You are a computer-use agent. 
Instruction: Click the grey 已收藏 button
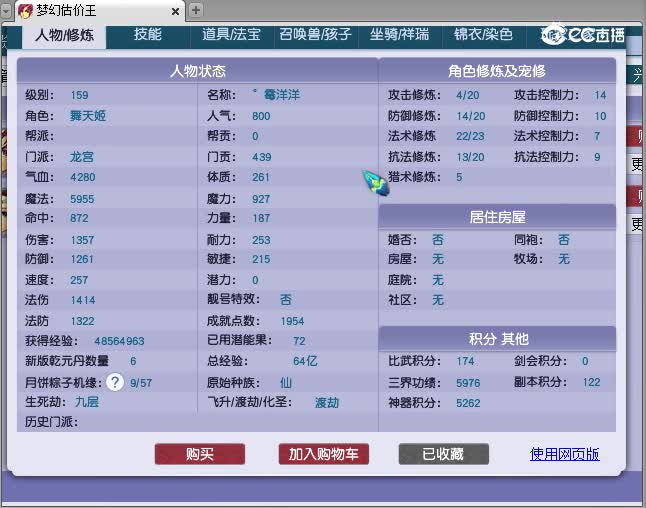point(444,454)
